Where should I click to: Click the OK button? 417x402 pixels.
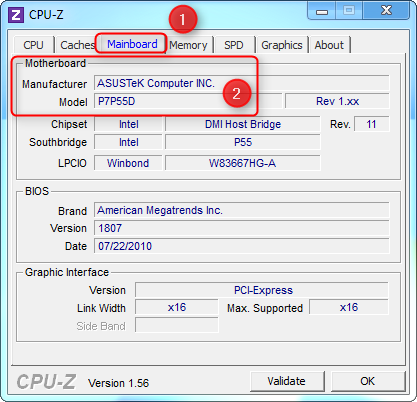(368, 381)
